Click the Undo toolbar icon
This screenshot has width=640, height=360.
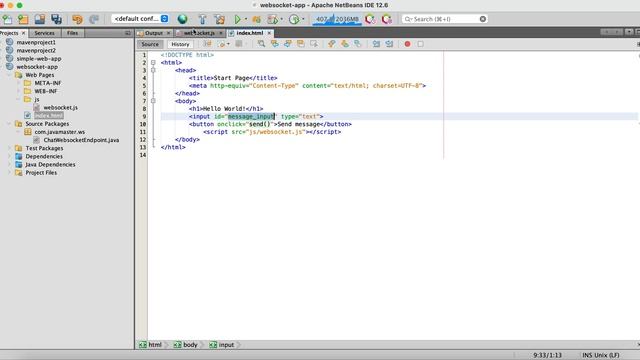point(77,19)
